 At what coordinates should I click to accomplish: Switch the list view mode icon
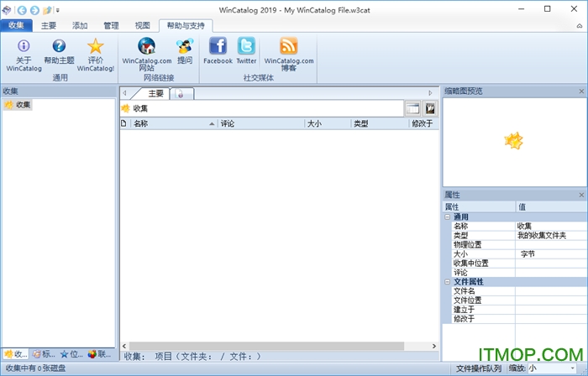pos(412,108)
